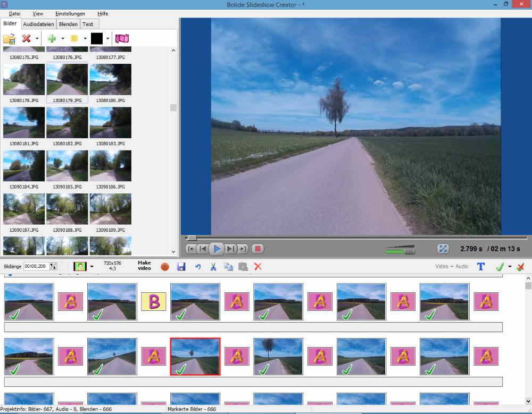Screen dimensions: 532x414
Task: Switch to the Audiodateien tab
Action: [38, 24]
